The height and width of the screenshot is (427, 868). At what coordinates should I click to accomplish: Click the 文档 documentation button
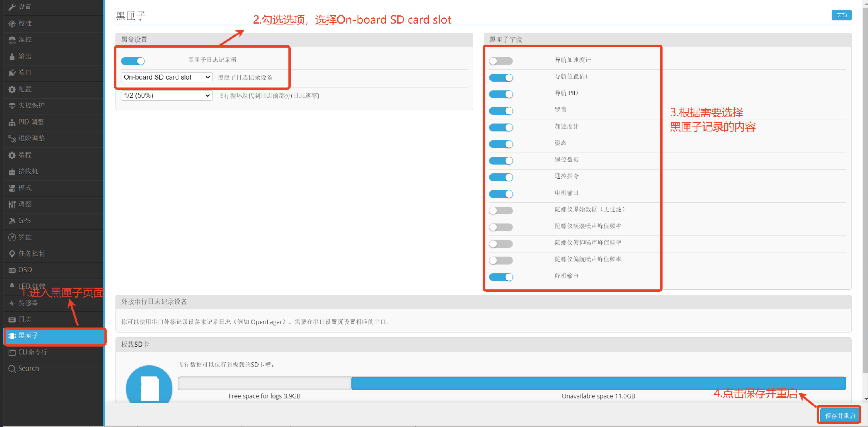click(842, 15)
